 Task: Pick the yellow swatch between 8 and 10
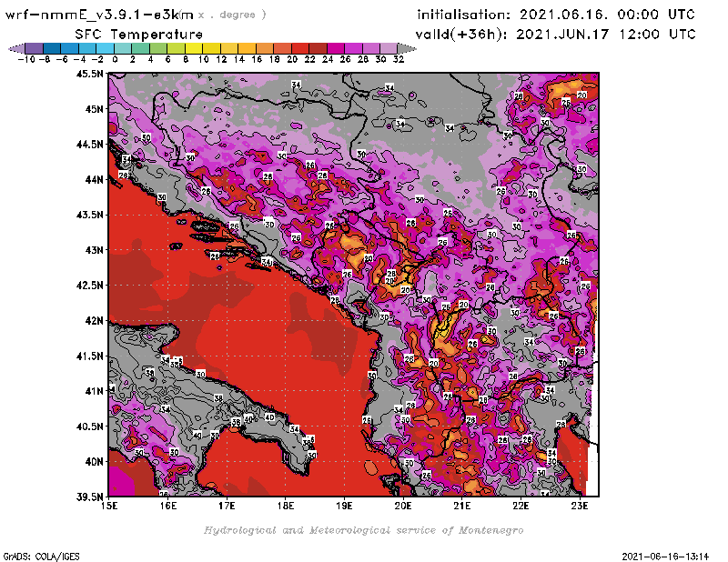(194, 48)
